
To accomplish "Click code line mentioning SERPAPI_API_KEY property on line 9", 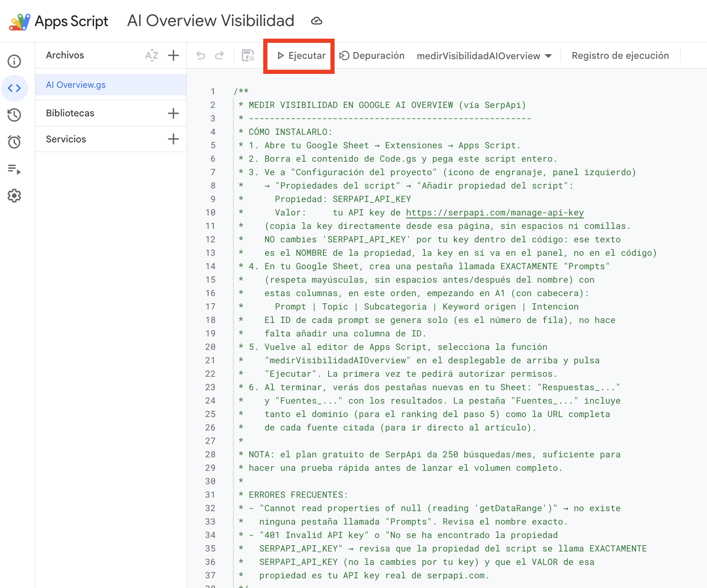I will (325, 199).
